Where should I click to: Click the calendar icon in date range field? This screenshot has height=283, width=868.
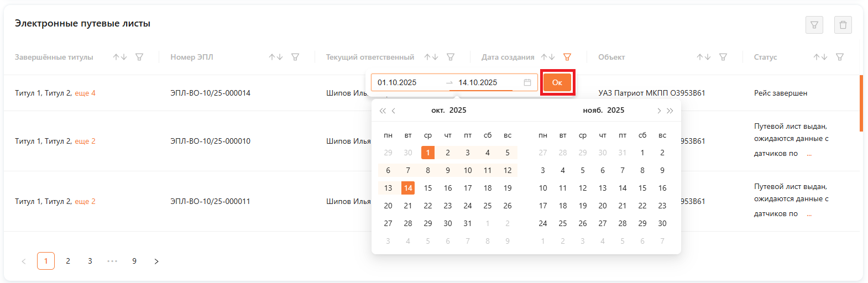click(x=527, y=82)
